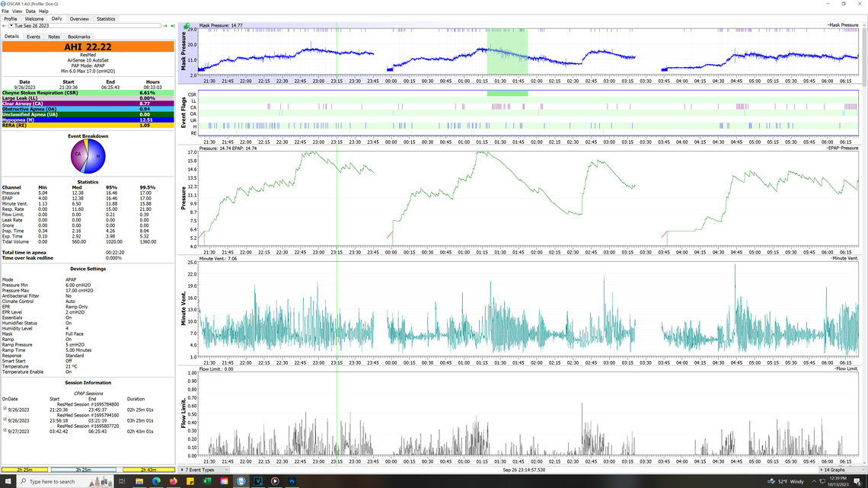Open calendar dropdown beside Tue Sep 26 2023
Viewport: 868px width, 488px height.
[x=11, y=25]
